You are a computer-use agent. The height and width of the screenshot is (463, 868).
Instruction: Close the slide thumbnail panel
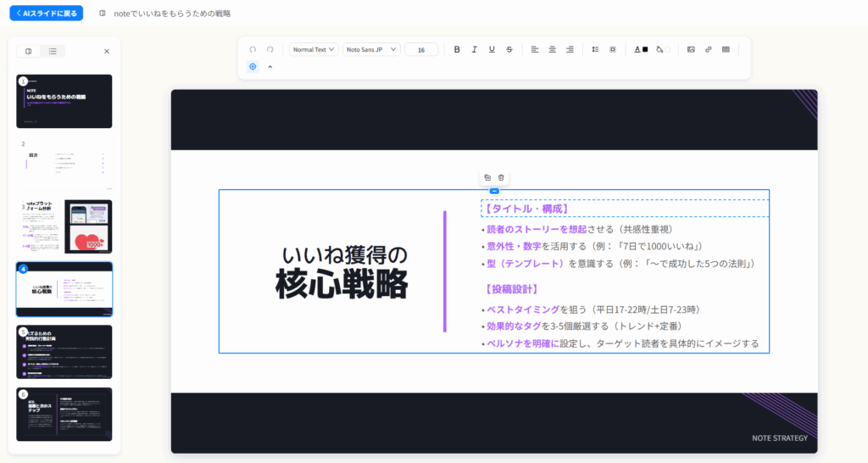pyautogui.click(x=107, y=51)
